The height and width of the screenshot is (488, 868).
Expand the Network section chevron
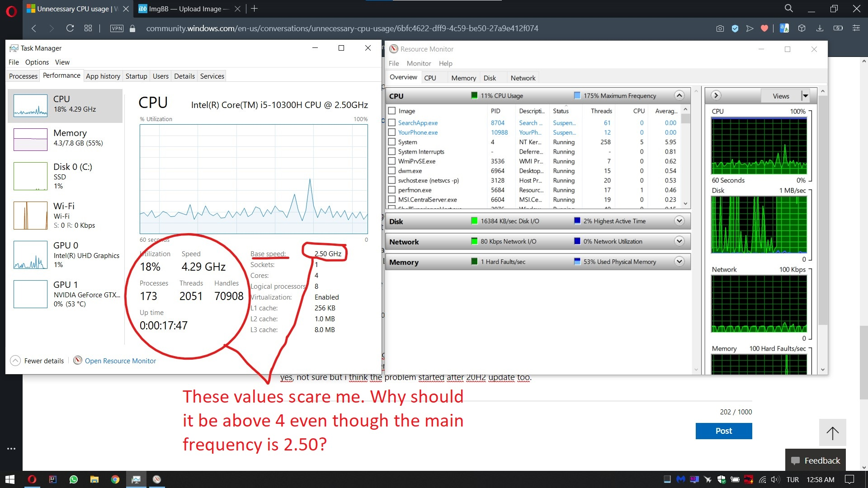click(x=679, y=241)
